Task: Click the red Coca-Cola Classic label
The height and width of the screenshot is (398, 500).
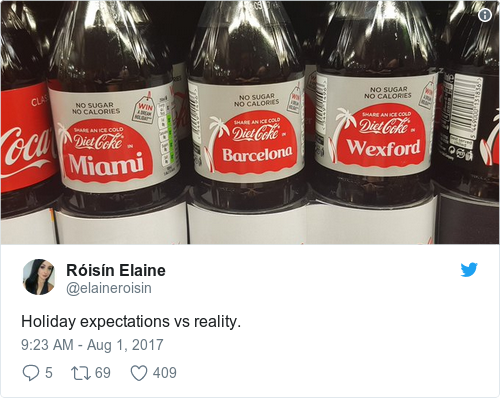Action: point(27,137)
